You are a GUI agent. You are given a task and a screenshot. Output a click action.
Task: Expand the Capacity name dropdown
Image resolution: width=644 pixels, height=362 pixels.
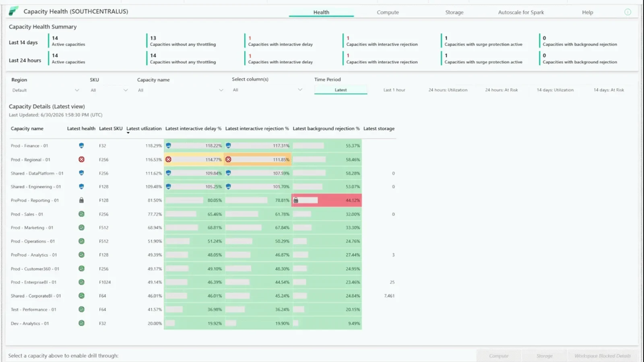[180, 90]
